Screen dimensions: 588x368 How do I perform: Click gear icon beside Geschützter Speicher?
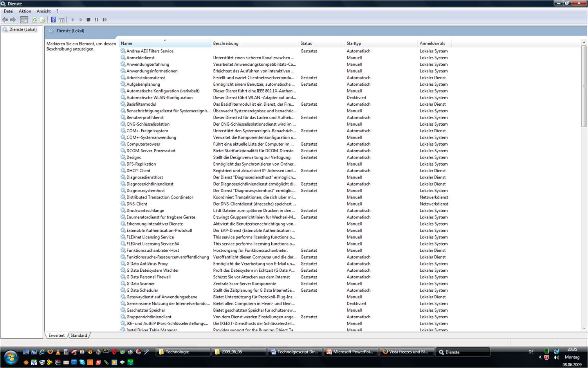(123, 310)
